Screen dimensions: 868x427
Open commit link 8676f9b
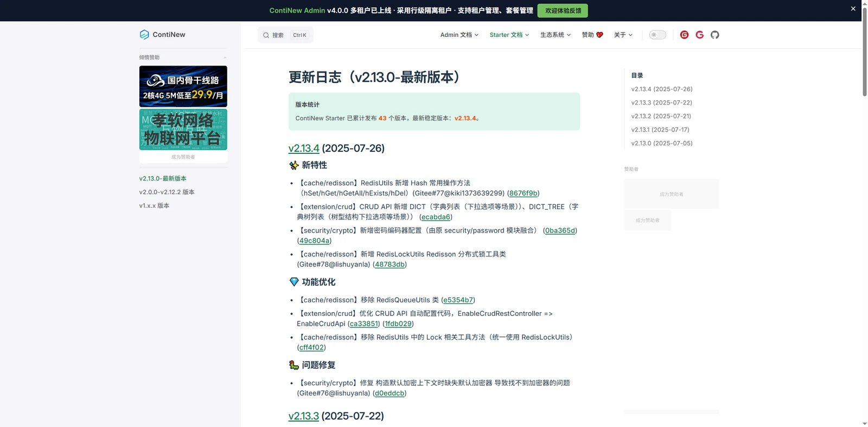click(523, 193)
